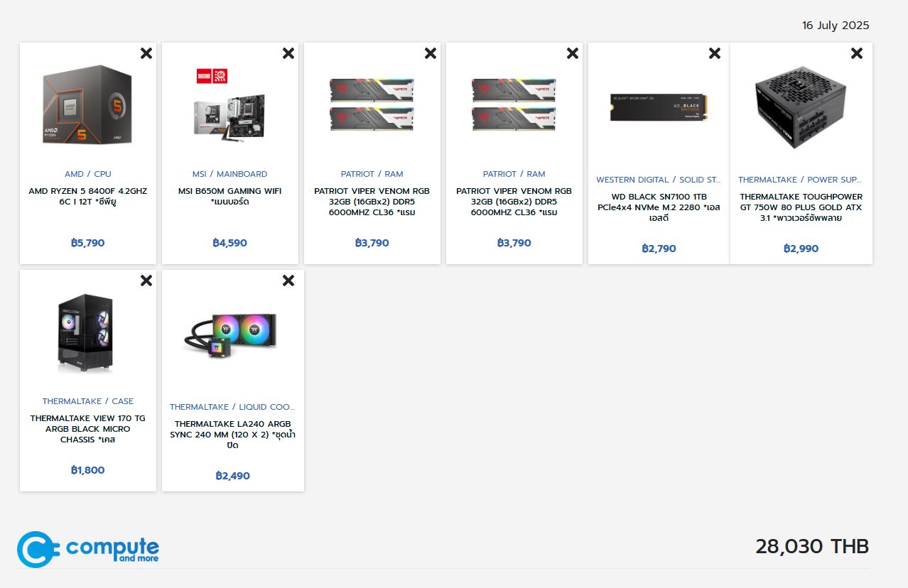Remove the Thermaltake View 170 case card
This screenshot has width=908, height=588.
pyautogui.click(x=146, y=281)
